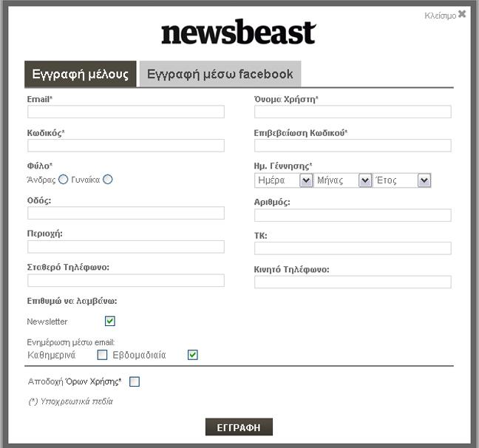Image resolution: width=479 pixels, height=448 pixels.
Task: Click the newsbeast logo
Action: [x=238, y=33]
